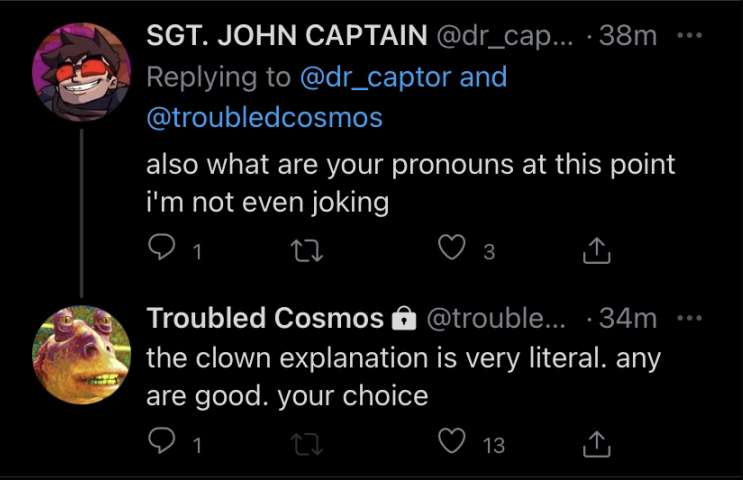Like SGT. JOHN CAPTAIN's tweet

452,248
